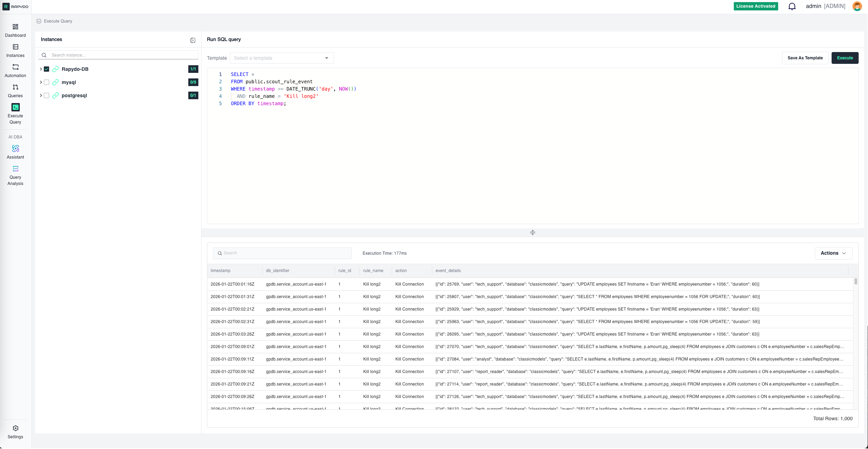Grab the horizontal pane resize handle
Screen dimensions: 868x449
(532, 232)
